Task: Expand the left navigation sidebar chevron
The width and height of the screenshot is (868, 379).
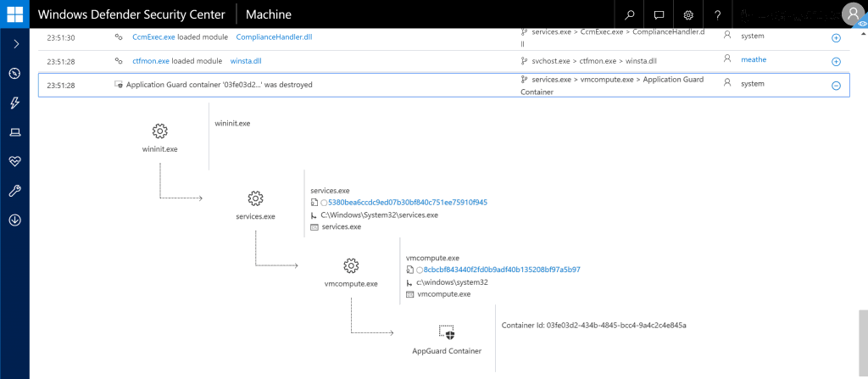Action: click(16, 44)
